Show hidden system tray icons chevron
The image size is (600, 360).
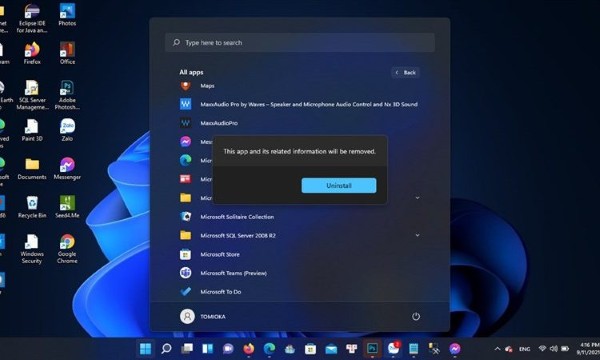tap(497, 349)
